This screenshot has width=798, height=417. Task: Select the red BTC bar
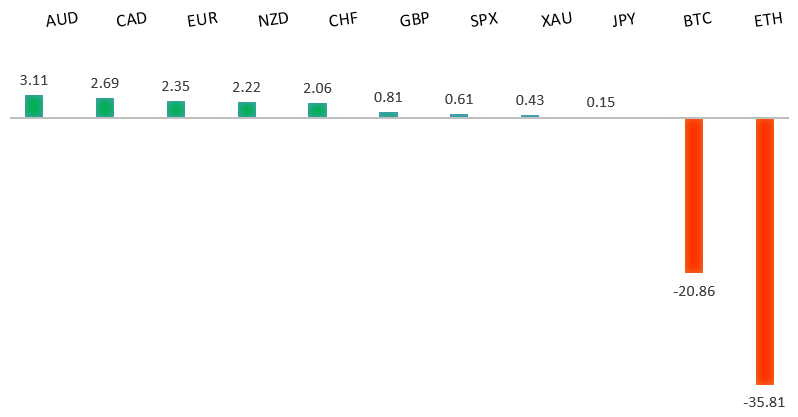coord(694,195)
